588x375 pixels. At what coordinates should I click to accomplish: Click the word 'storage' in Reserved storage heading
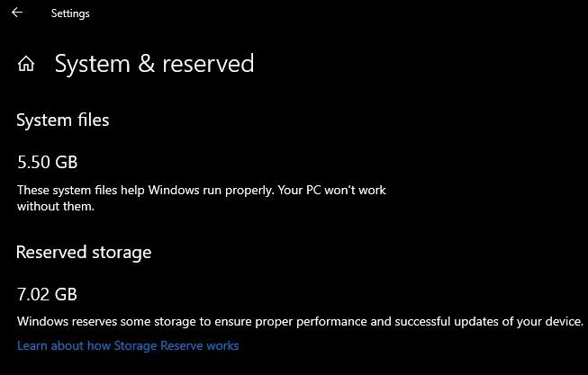coord(122,252)
